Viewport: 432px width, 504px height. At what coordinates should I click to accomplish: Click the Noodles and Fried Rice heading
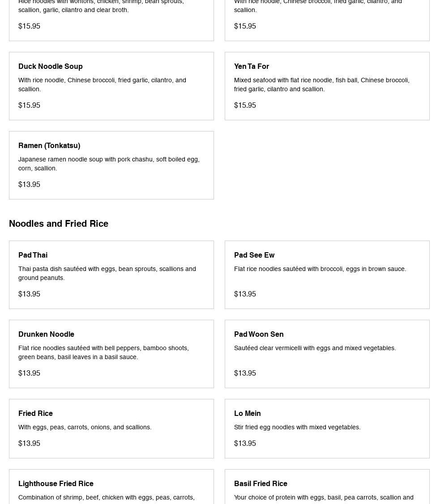[59, 224]
